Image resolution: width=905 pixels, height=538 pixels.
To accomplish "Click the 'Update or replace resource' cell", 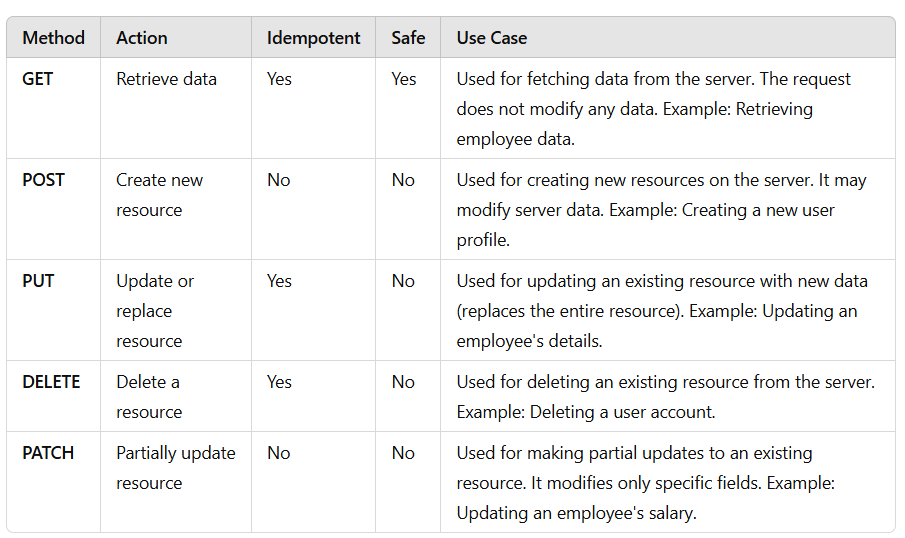I will (x=155, y=311).
